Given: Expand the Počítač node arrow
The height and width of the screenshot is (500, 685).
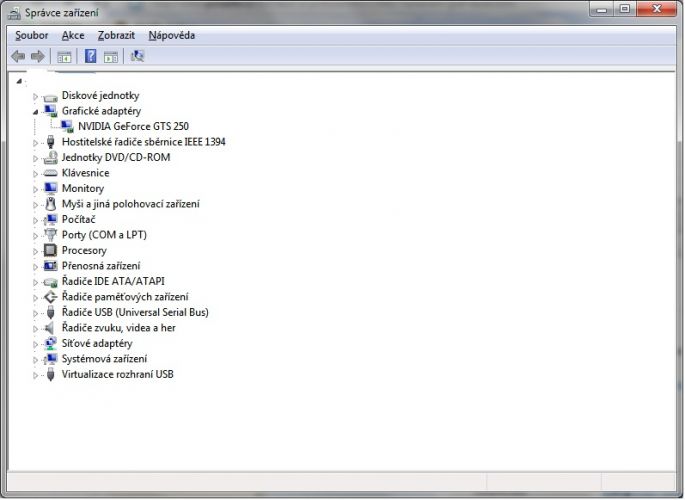Looking at the screenshot, I should (35, 221).
